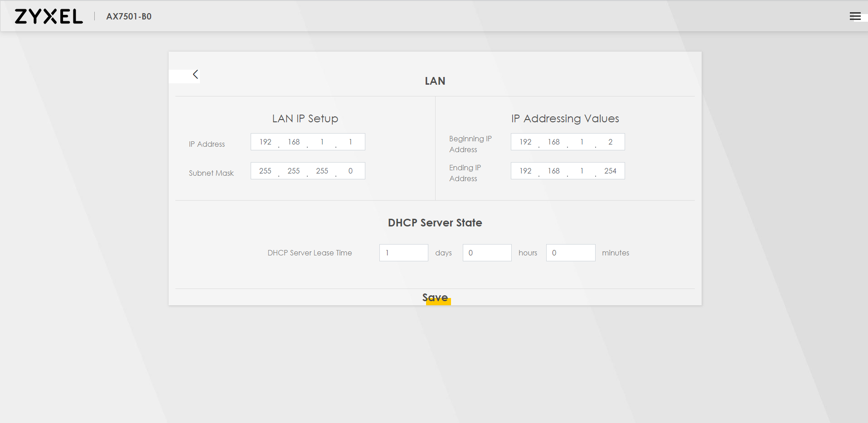The width and height of the screenshot is (868, 423).
Task: Focus second octet of Ending IP Address
Action: [553, 171]
